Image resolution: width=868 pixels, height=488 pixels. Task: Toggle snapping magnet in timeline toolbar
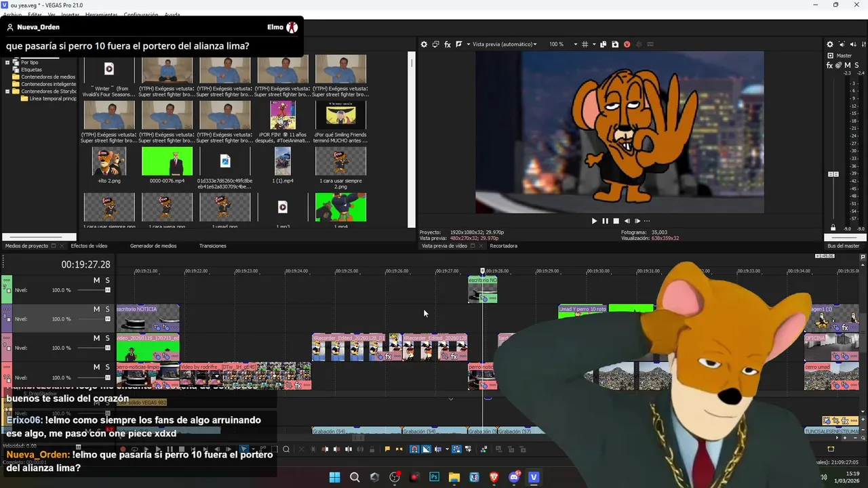click(x=414, y=449)
